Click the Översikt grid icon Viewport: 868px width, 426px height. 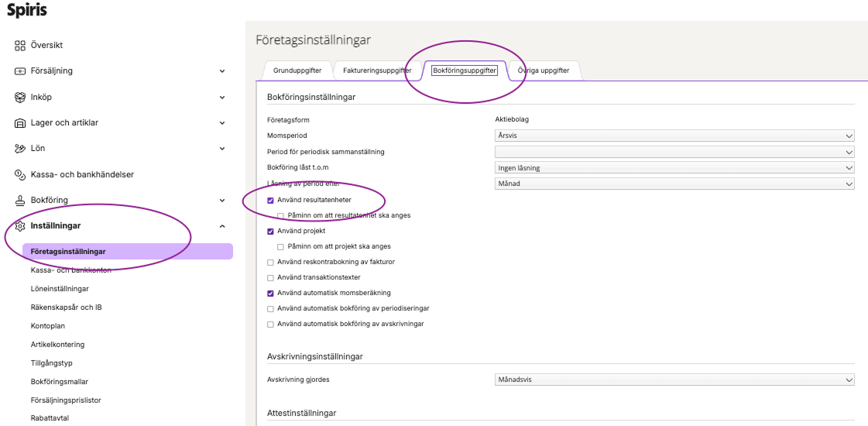pyautogui.click(x=20, y=46)
